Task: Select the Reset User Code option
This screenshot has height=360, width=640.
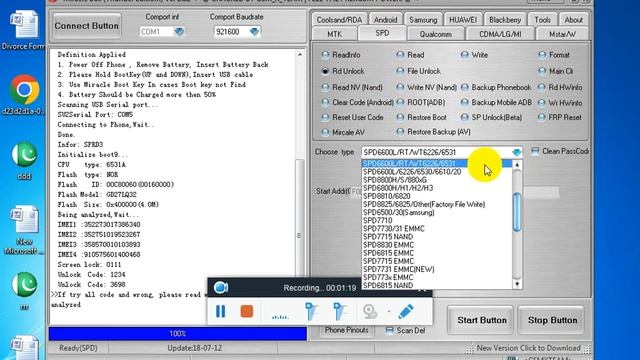Action: tap(352, 117)
